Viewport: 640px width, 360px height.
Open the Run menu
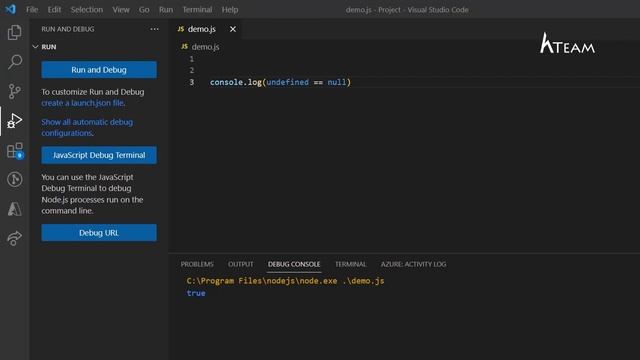point(166,9)
